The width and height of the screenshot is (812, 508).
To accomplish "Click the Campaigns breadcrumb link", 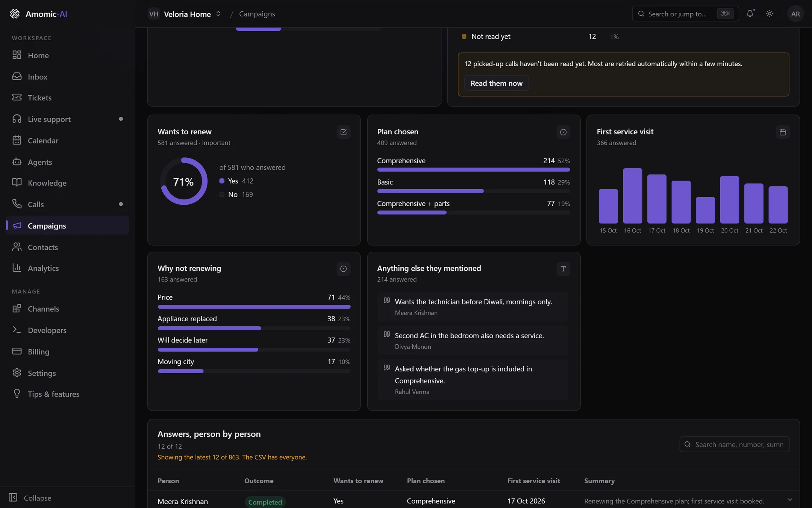I will pyautogui.click(x=257, y=14).
